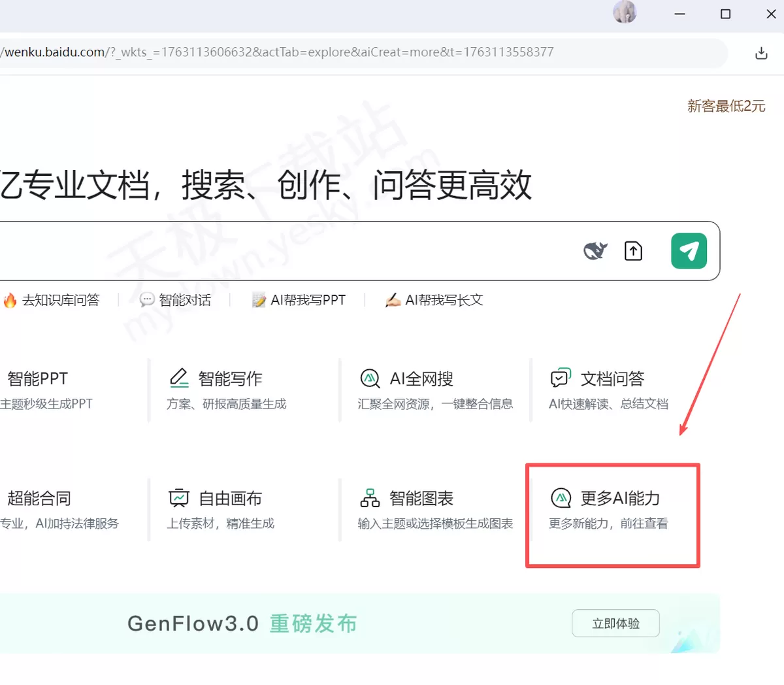Viewport: 784px width, 685px height.
Task: Open the 智能写作 feature title
Action: click(x=230, y=378)
